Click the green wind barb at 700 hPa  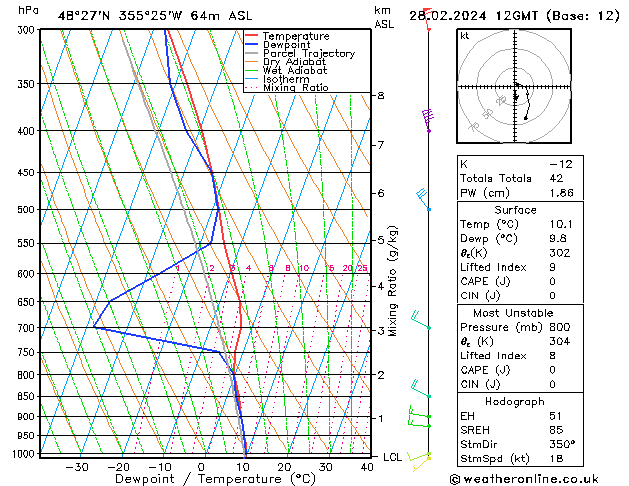click(421, 320)
